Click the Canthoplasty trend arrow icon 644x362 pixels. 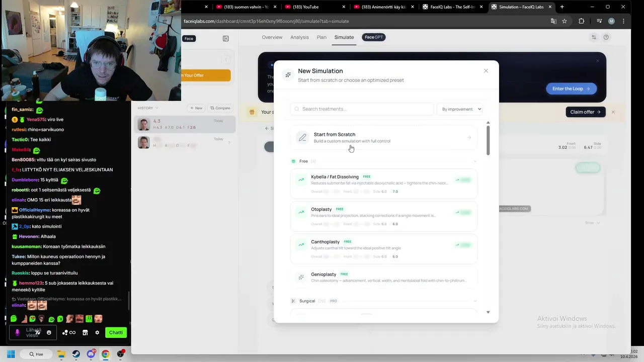tap(301, 245)
